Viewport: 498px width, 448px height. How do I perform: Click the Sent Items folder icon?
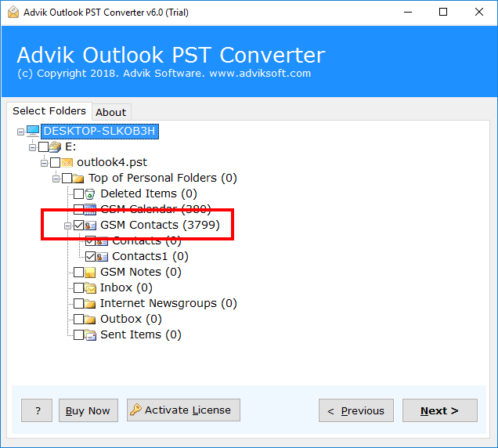90,335
